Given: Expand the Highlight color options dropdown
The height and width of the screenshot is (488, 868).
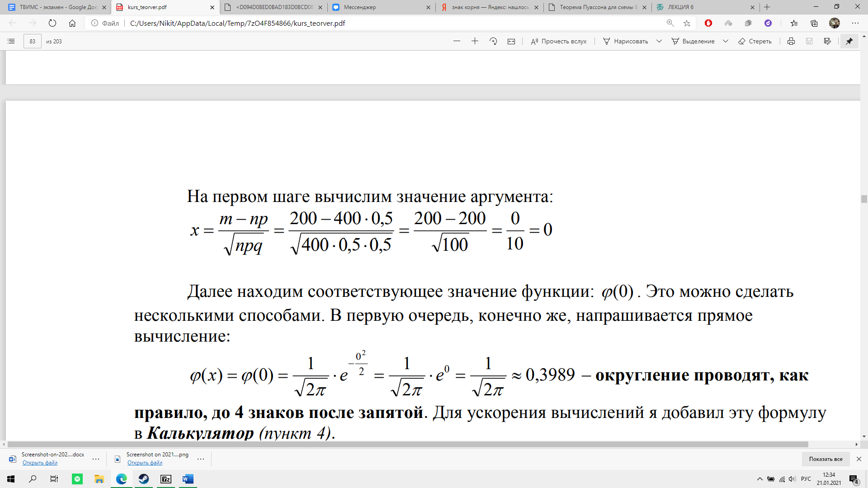Looking at the screenshot, I should 726,41.
